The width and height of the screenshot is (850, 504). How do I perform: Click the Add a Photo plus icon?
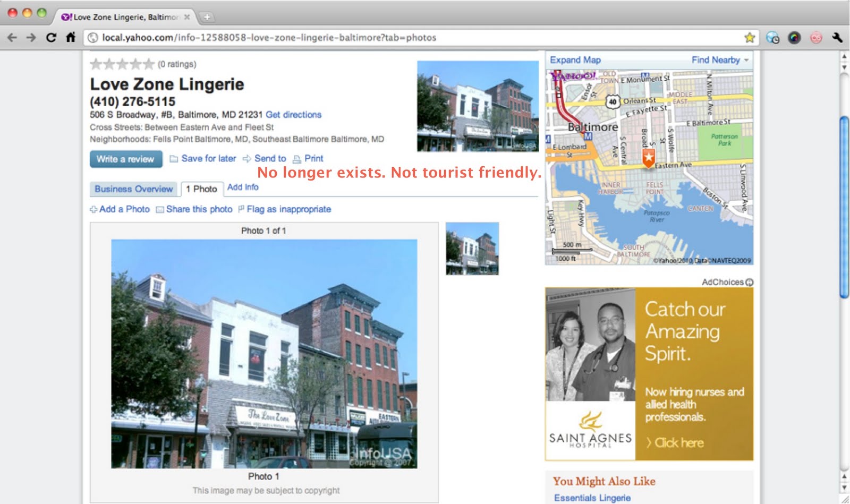click(93, 210)
